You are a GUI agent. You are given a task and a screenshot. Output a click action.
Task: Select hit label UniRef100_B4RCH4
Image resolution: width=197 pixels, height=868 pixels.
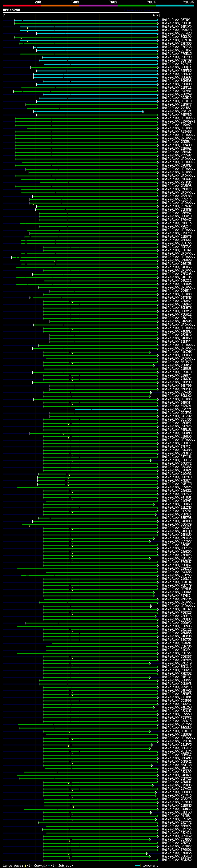[x=177, y=403]
